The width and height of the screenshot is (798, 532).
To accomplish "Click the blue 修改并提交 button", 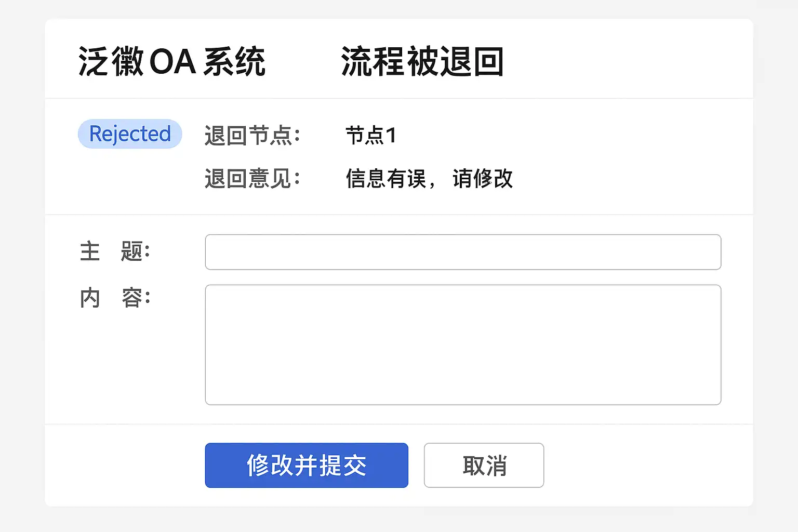I will [307, 465].
